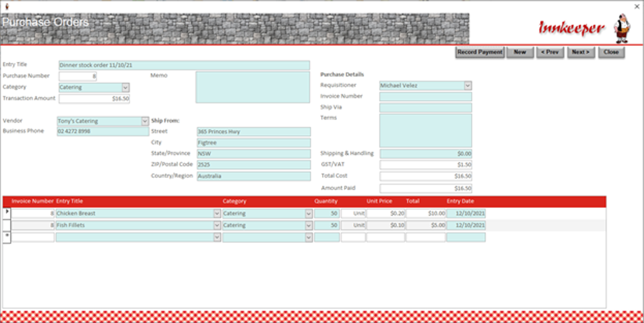Click Unit Price $0.20 in Chicken Breast row

pyautogui.click(x=385, y=214)
